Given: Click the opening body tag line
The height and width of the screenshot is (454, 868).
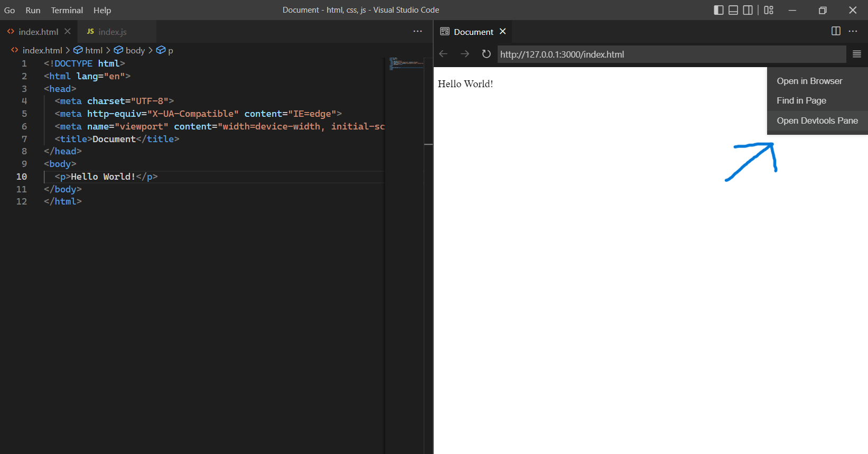Looking at the screenshot, I should click(x=60, y=164).
